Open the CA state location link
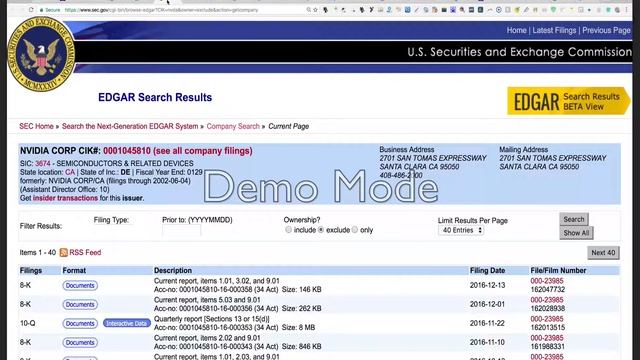 pos(70,172)
